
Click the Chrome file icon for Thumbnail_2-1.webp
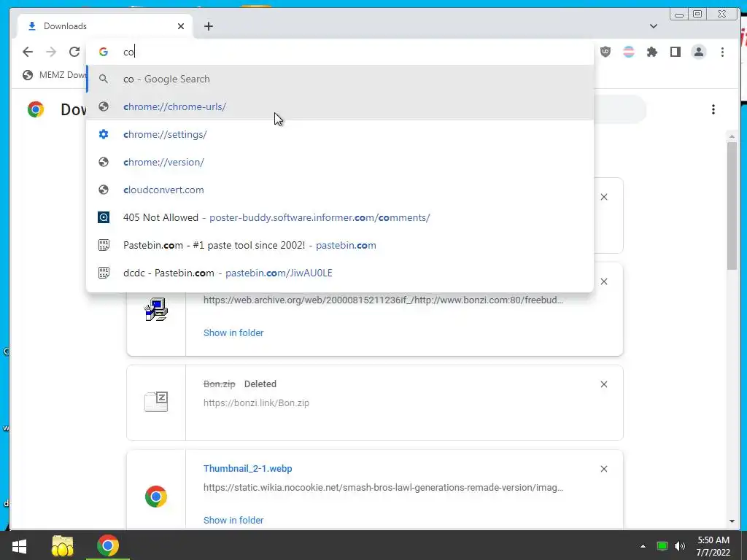click(156, 497)
